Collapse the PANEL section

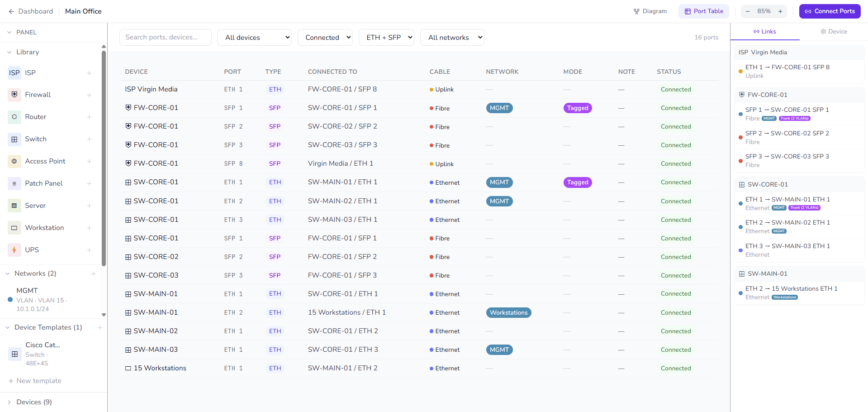(x=9, y=33)
